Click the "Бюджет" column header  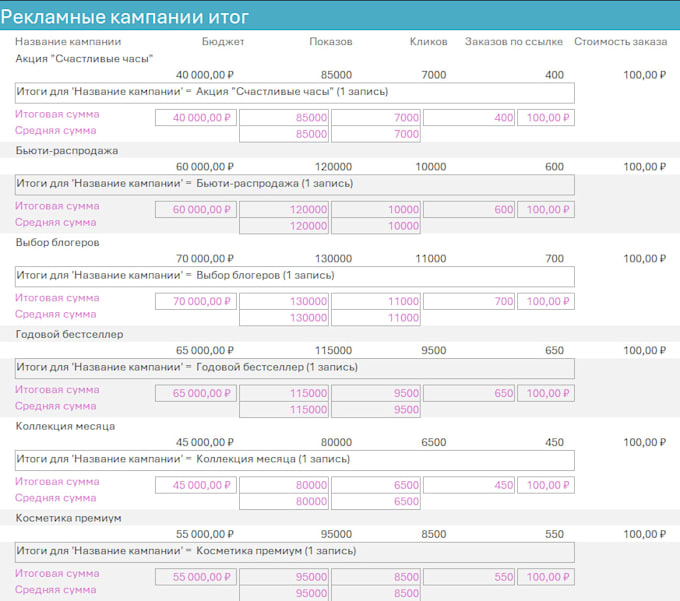[223, 42]
